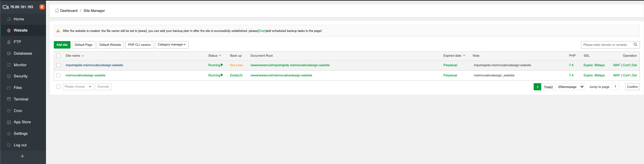Screen dimensions: 644x164
Task: Click the Running play icon for impotrapide site
Action: click(222, 65)
